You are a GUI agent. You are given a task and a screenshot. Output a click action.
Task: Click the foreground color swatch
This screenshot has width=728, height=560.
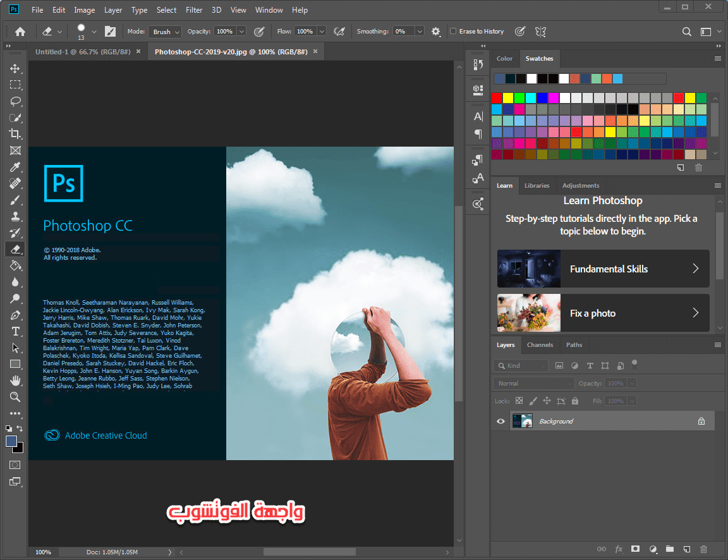point(11,441)
